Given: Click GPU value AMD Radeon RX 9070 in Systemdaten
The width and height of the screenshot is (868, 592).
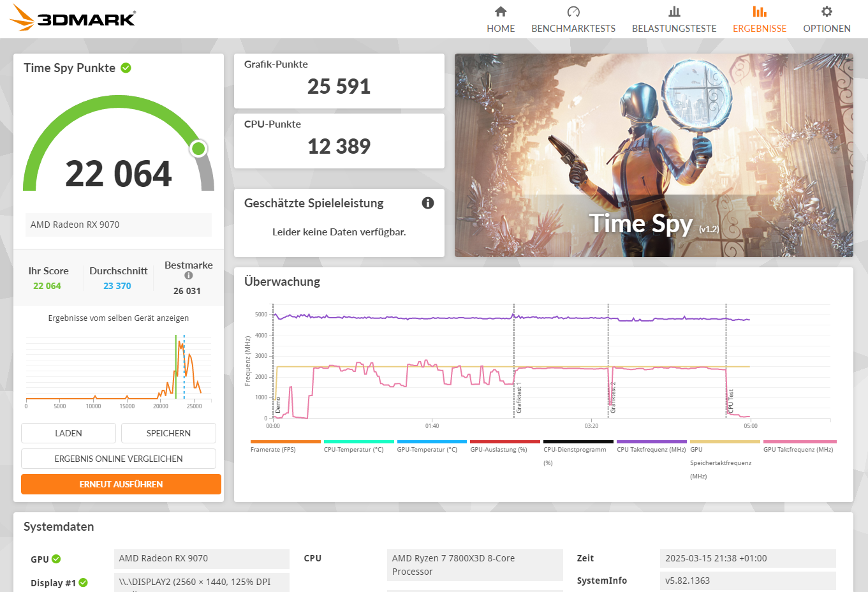Looking at the screenshot, I should tap(202, 558).
